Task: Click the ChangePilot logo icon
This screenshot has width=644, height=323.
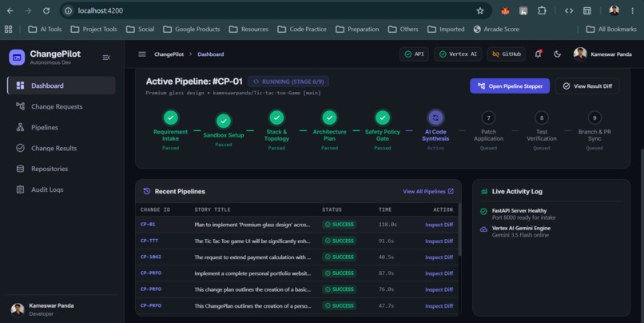Action: point(17,58)
